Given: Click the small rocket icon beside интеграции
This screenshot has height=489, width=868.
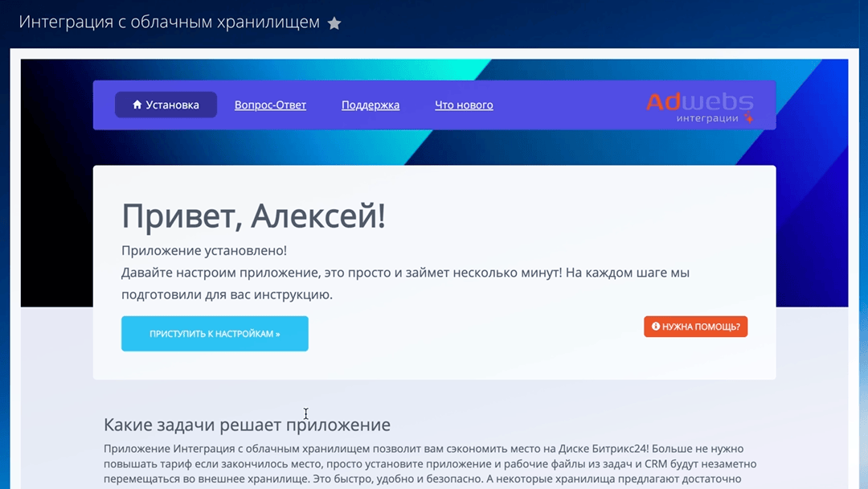Looking at the screenshot, I should pyautogui.click(x=748, y=118).
